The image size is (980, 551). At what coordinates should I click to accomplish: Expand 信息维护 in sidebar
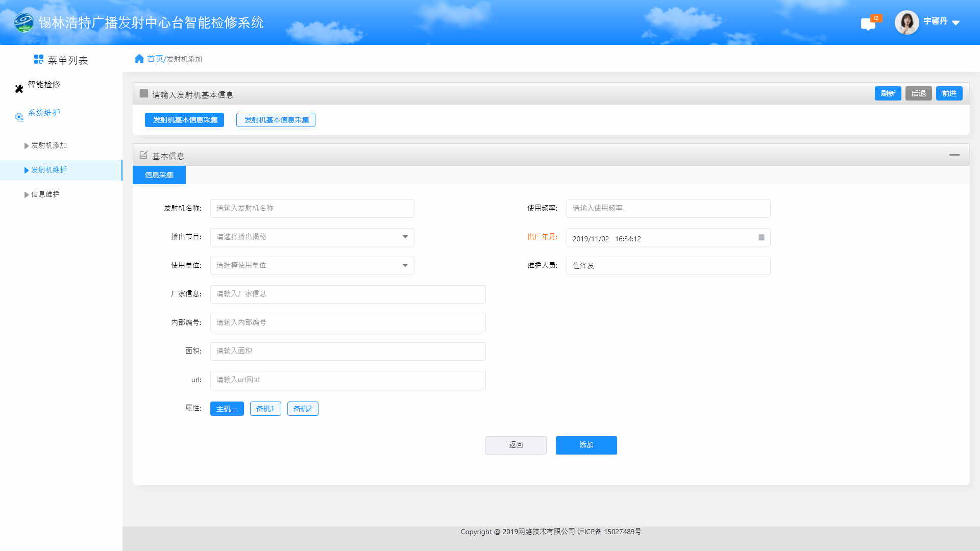[45, 194]
